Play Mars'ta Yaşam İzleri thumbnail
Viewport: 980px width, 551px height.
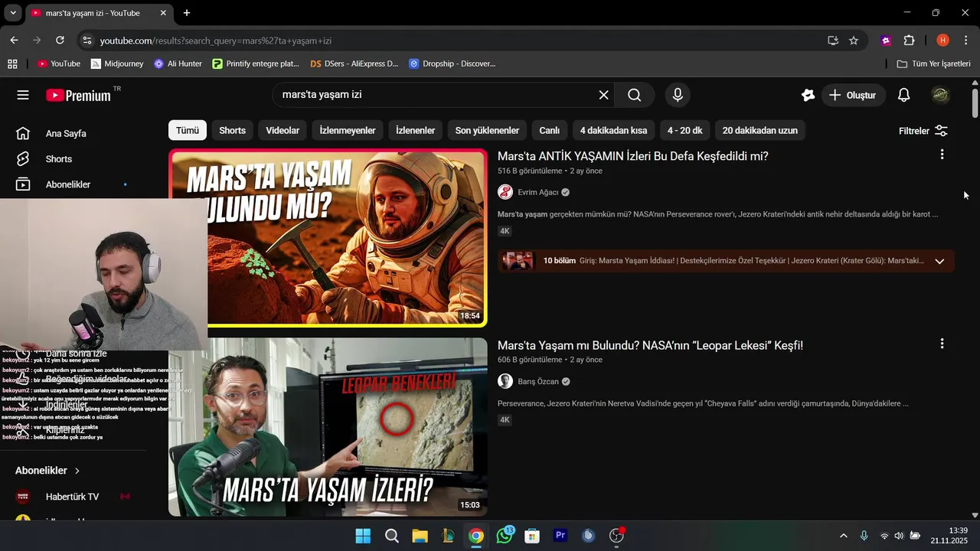coord(328,427)
